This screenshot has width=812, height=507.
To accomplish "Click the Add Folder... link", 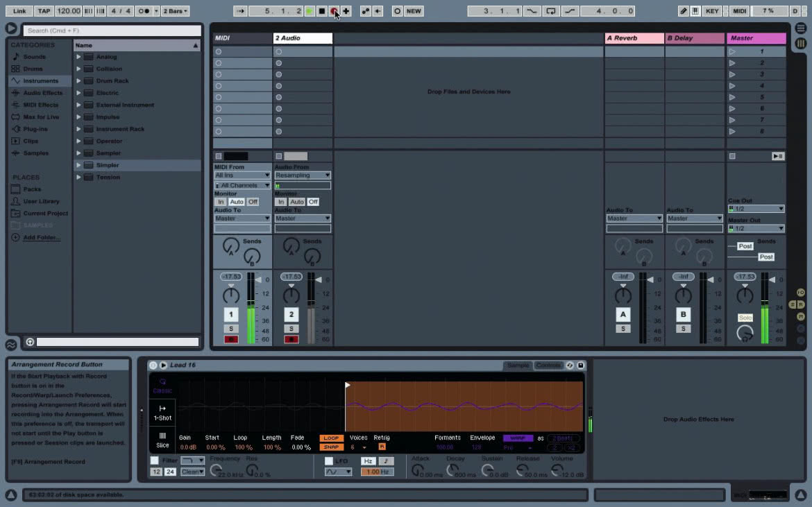I will [x=42, y=237].
